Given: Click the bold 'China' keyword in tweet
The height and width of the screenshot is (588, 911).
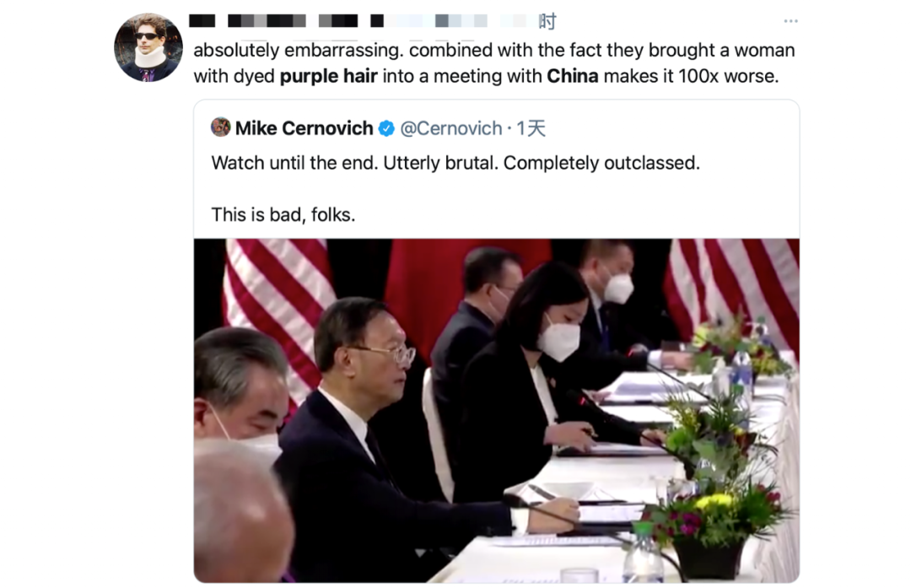Looking at the screenshot, I should coord(572,76).
